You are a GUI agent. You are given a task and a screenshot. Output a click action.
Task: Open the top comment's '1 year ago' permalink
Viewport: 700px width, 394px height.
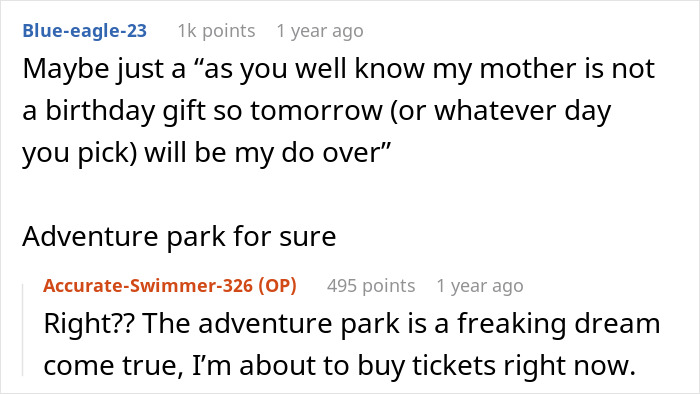click(x=320, y=31)
